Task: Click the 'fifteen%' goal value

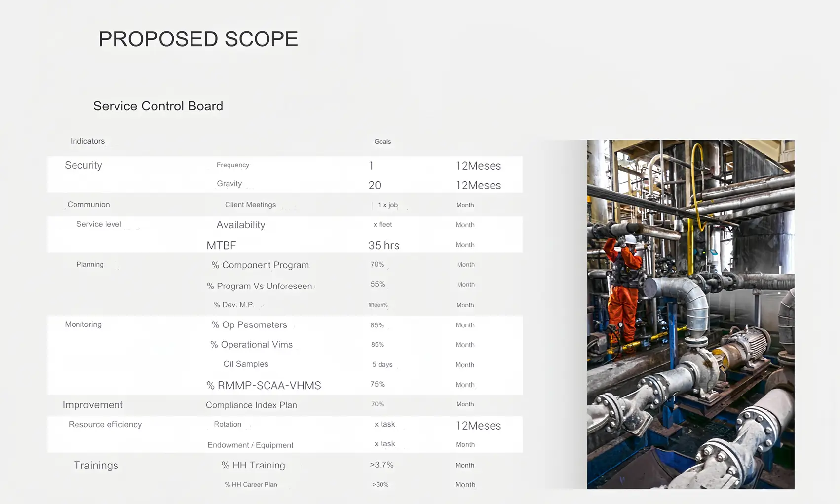Action: click(x=378, y=305)
